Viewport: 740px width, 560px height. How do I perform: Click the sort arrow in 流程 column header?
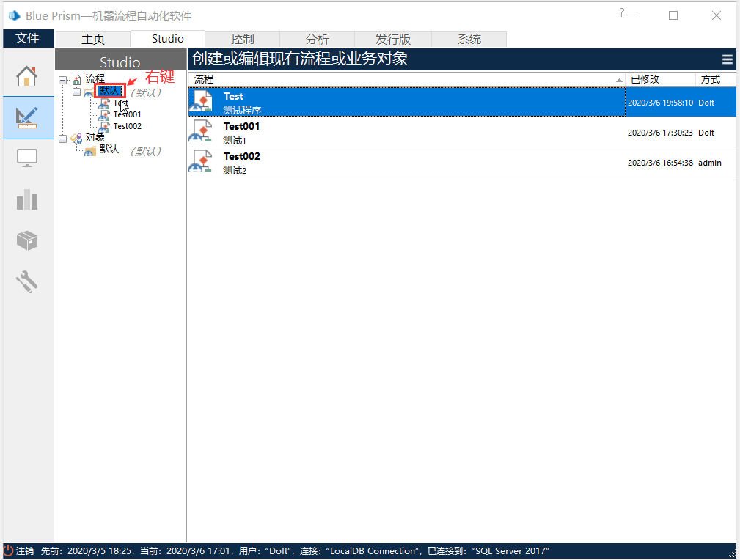(619, 80)
